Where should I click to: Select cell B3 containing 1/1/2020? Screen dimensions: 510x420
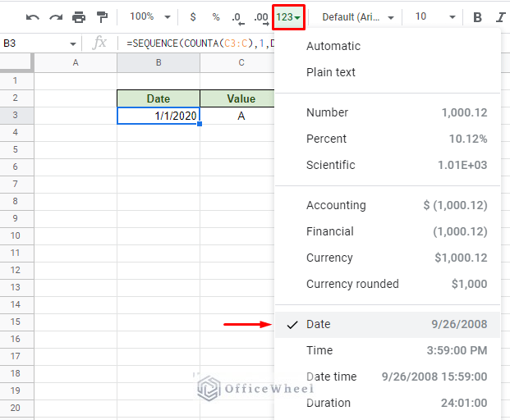coord(159,116)
